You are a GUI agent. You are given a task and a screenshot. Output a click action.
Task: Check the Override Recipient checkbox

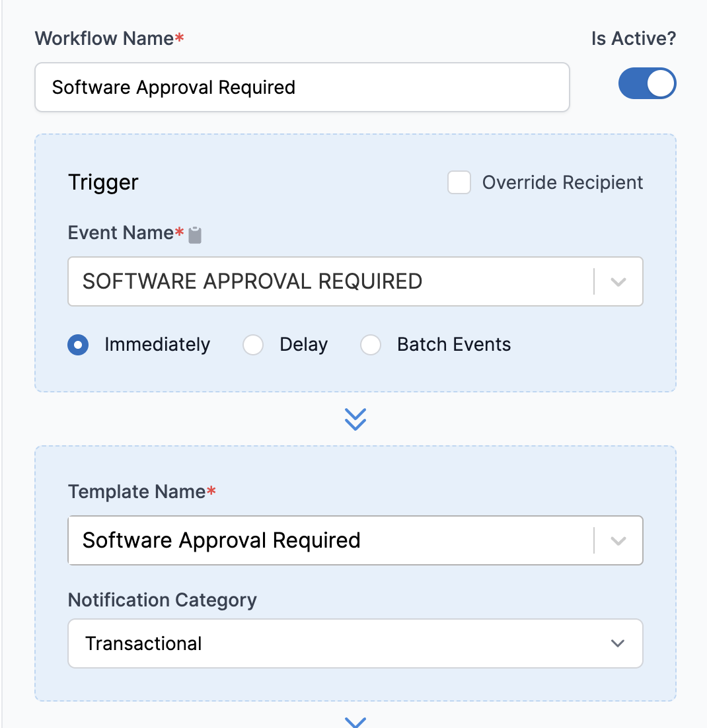[x=459, y=182]
